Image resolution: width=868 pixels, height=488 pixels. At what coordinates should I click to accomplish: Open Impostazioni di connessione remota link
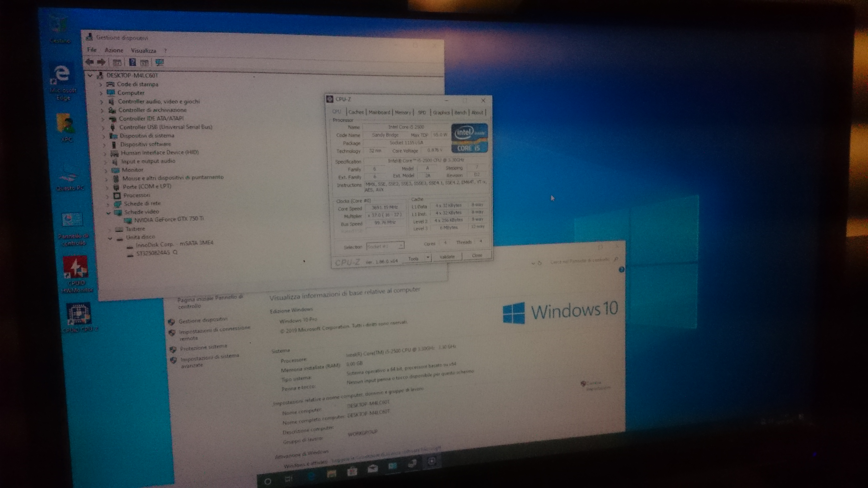point(215,333)
